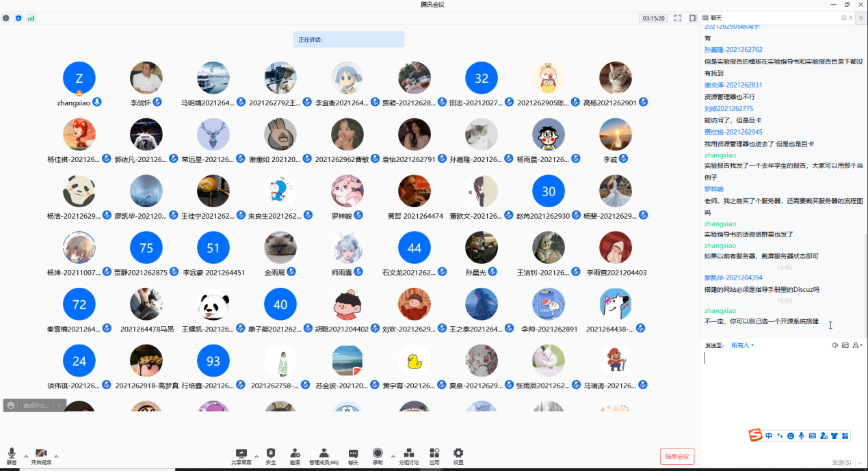Expand the arrow beside 共享屏幕
This screenshot has width=868, height=471.
257,456
